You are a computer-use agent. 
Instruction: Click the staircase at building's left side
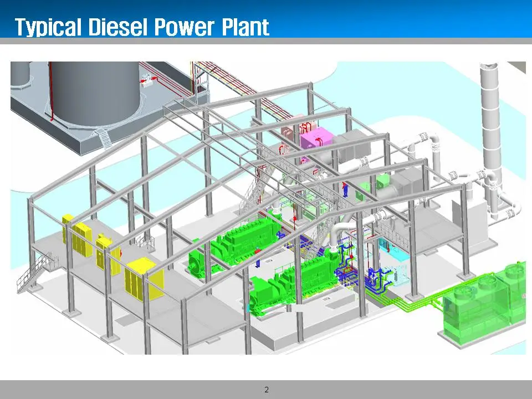click(33, 273)
